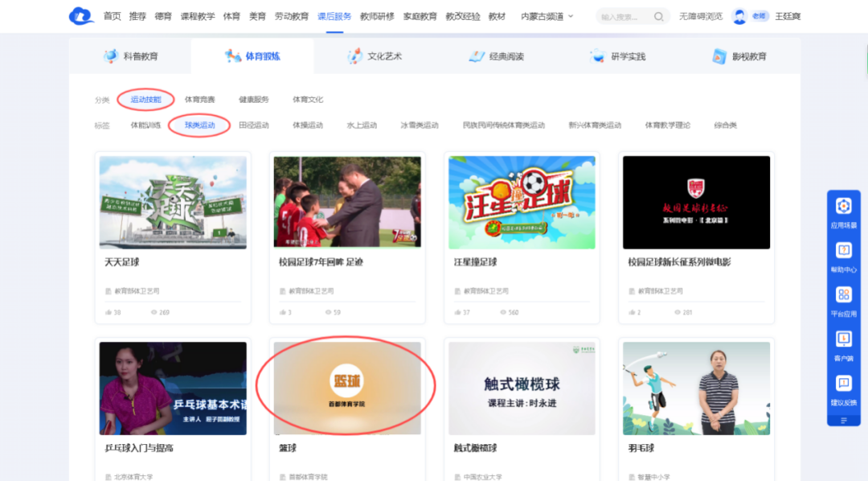Open the 篮球 course thumbnail

347,388
